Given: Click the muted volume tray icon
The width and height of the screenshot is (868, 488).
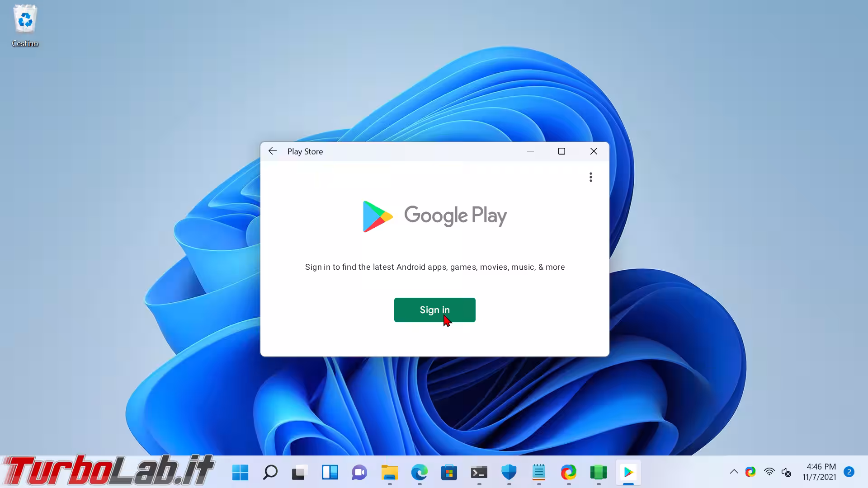Looking at the screenshot, I should click(786, 472).
